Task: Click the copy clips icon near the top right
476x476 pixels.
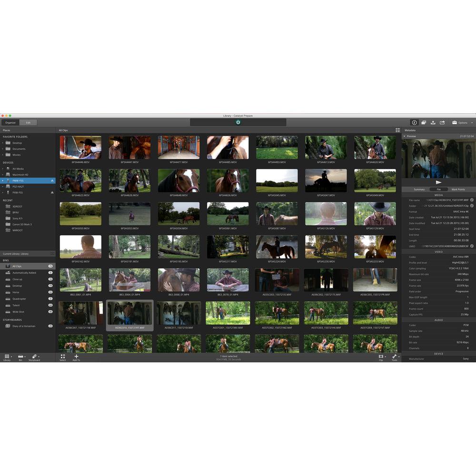Action: tap(424, 122)
